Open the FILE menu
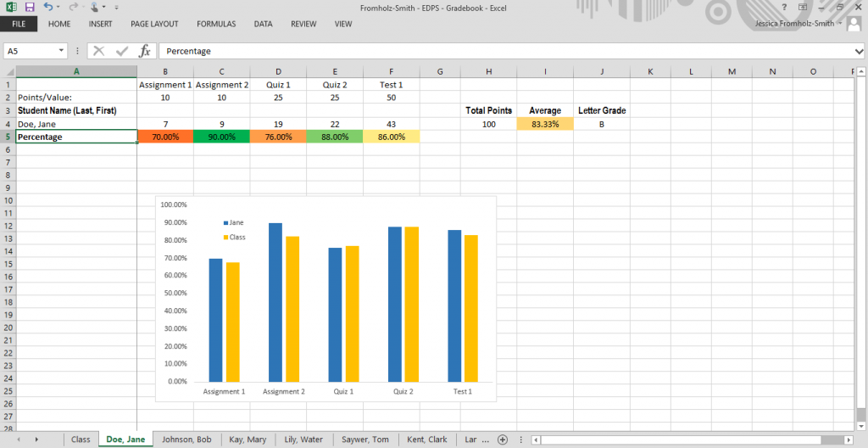The width and height of the screenshot is (868, 448). coord(19,24)
